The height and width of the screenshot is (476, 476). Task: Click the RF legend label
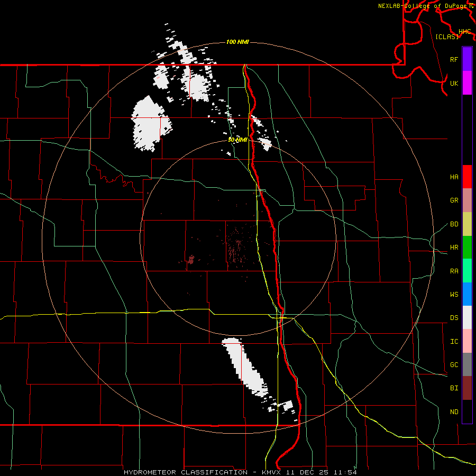coord(454,59)
